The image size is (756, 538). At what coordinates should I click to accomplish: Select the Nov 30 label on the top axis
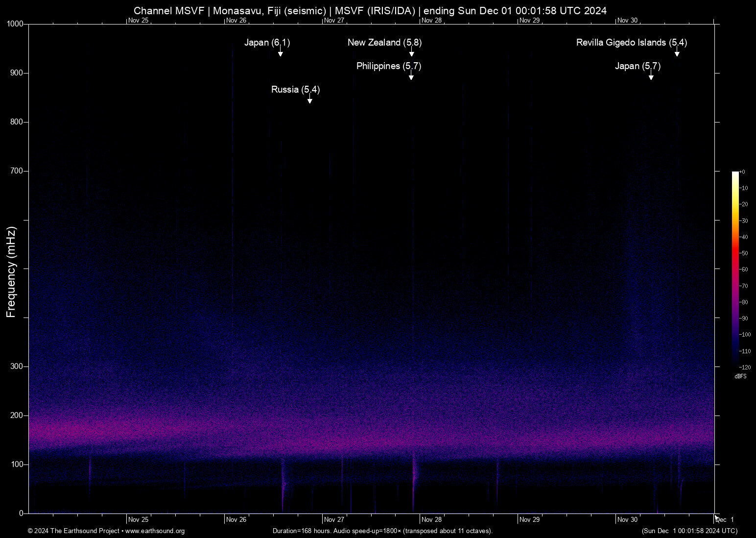pyautogui.click(x=627, y=21)
